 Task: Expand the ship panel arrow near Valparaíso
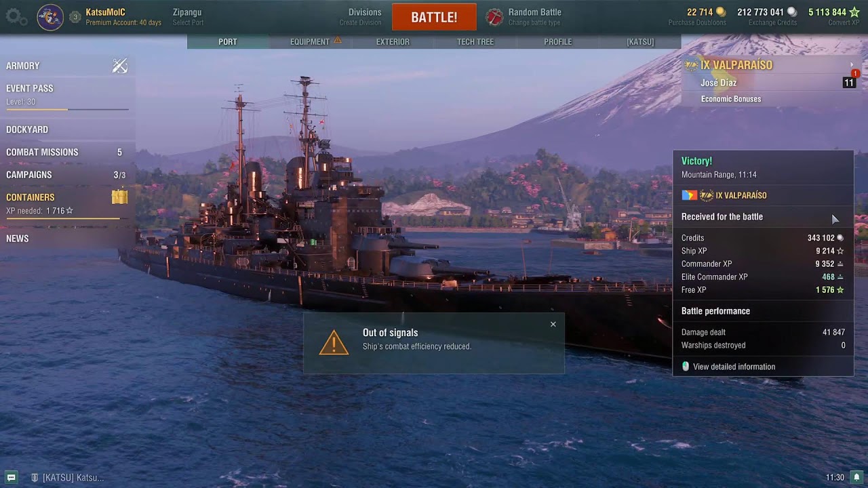coord(852,65)
